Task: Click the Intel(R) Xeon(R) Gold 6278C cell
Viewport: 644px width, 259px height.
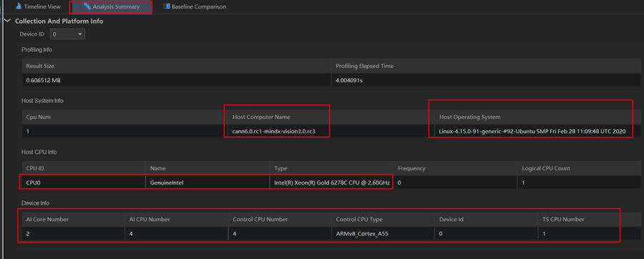Action: [332, 182]
